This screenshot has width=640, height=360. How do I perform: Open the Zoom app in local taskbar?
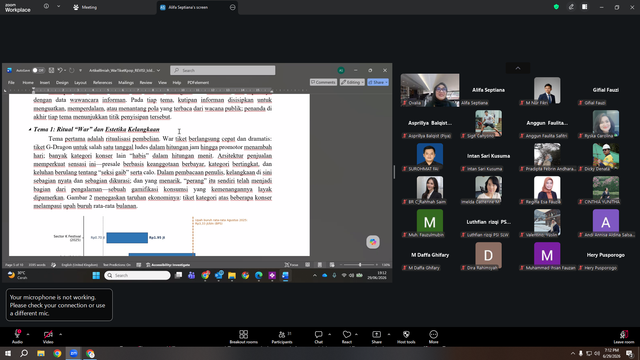coord(74,353)
